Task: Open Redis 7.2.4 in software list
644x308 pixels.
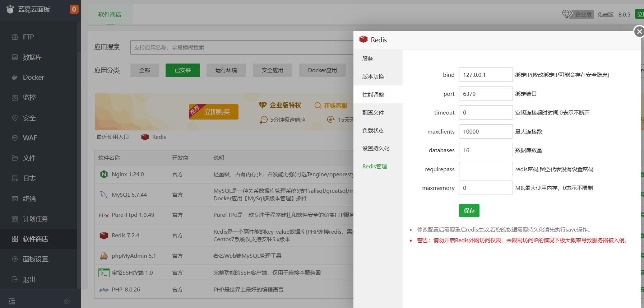Action: click(125, 235)
